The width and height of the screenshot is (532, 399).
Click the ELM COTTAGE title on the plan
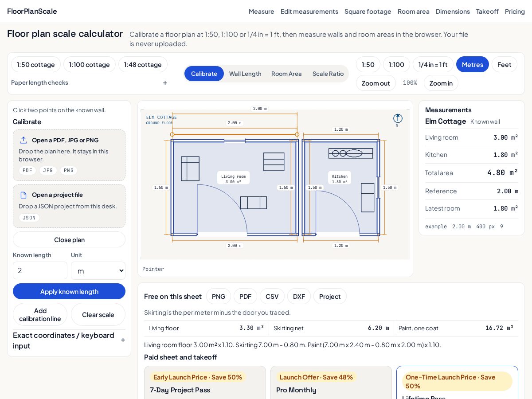(x=161, y=117)
